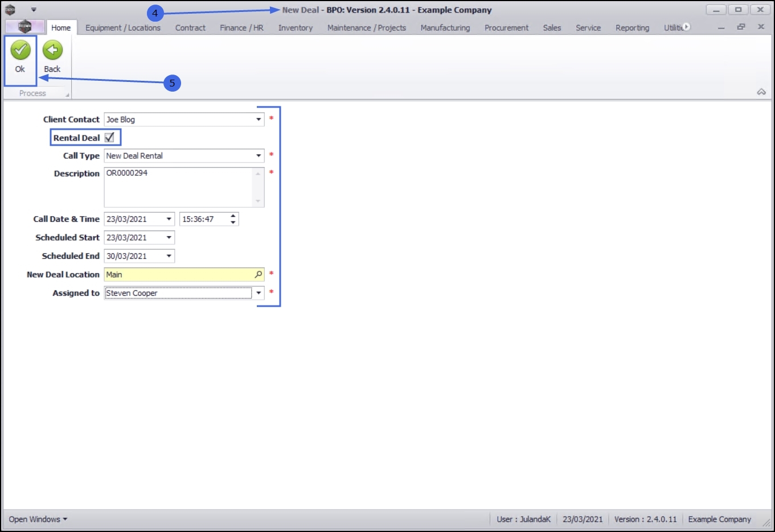
Task: Open the Reporting tab
Action: click(632, 27)
